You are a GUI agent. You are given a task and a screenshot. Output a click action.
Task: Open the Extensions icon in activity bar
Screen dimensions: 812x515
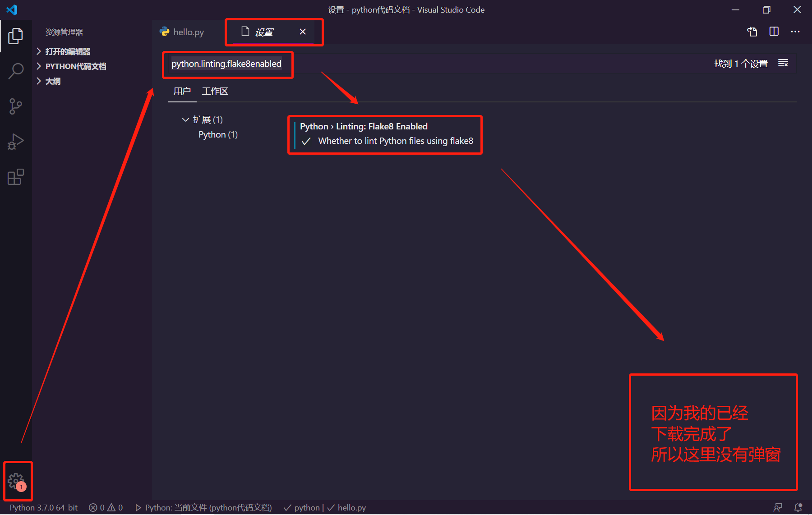tap(16, 177)
